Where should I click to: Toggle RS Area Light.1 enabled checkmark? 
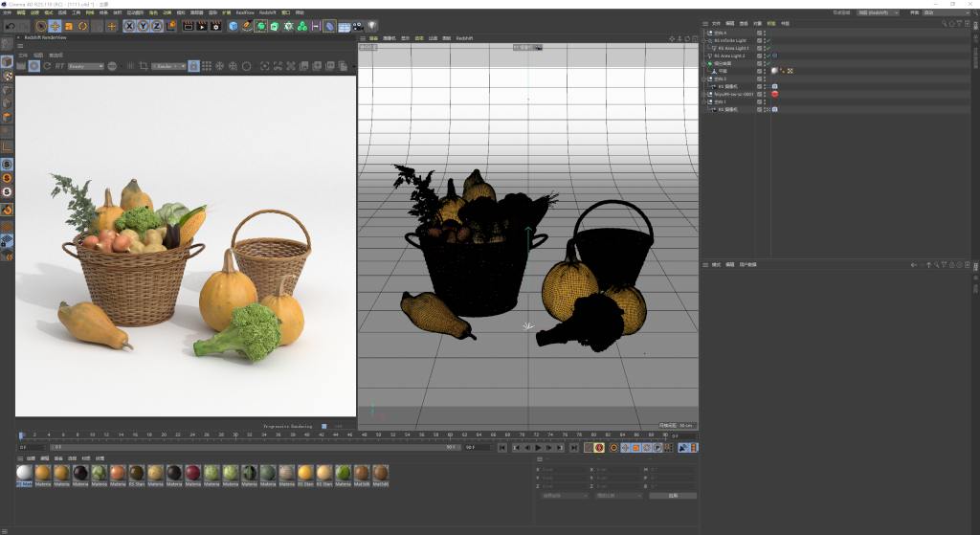click(x=768, y=48)
